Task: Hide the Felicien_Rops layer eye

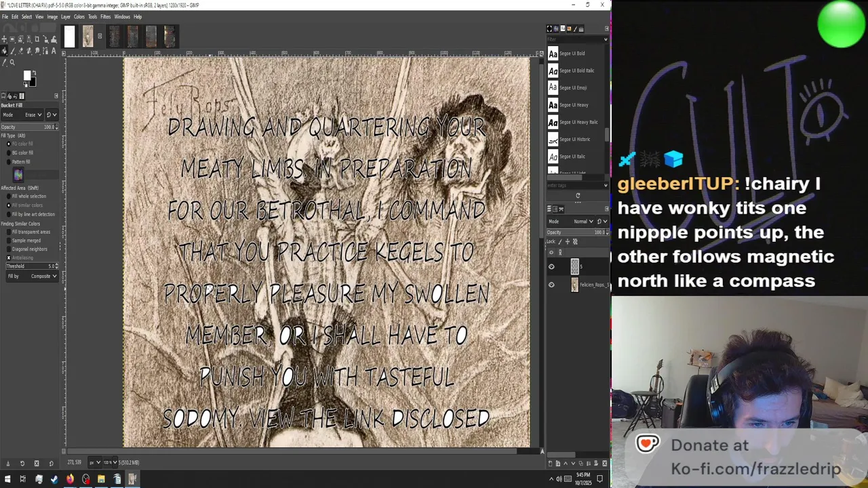Action: tap(551, 285)
